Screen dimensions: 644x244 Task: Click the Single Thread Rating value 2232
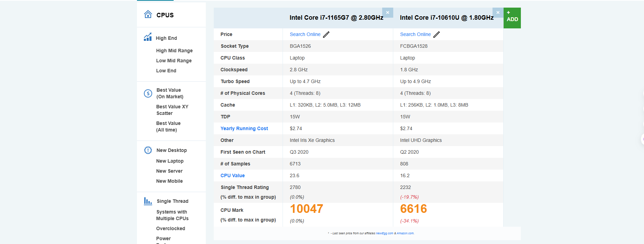405,187
